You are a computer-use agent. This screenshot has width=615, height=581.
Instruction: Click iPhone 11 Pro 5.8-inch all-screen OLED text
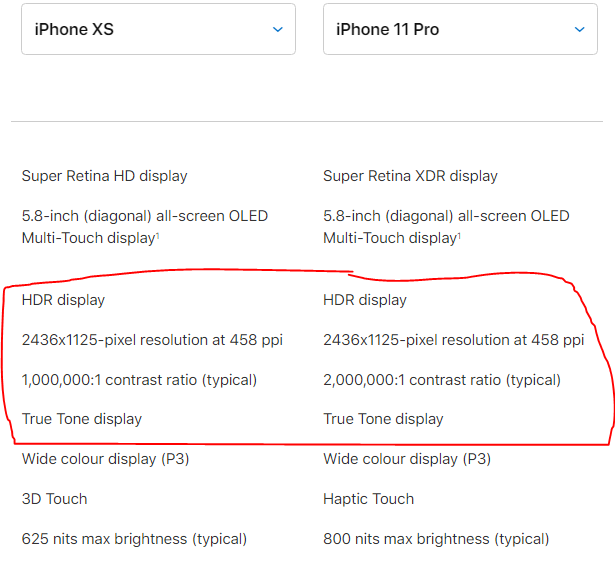[446, 227]
